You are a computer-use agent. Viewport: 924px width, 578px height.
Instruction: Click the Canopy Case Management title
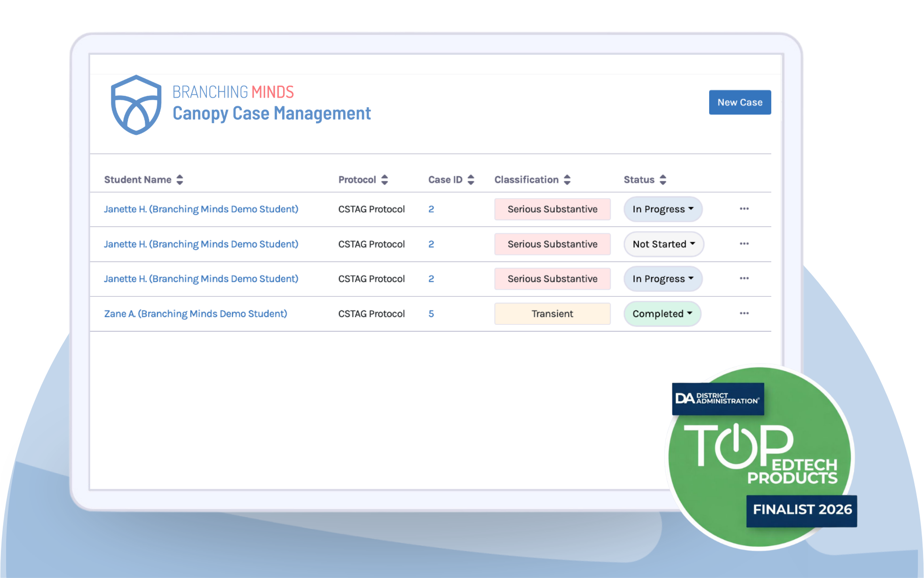pyautogui.click(x=272, y=113)
